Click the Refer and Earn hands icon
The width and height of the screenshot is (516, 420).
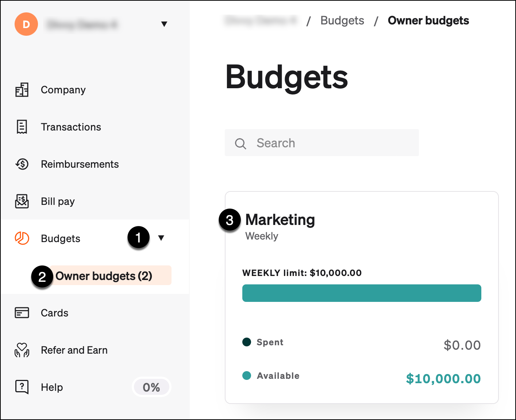[22, 350]
